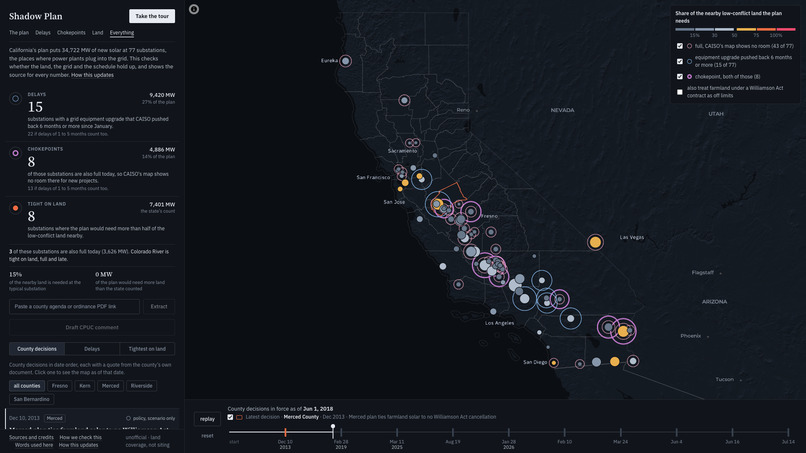The height and width of the screenshot is (453, 806).
Task: Click the yellow marker near San Diego
Action: [x=554, y=363]
